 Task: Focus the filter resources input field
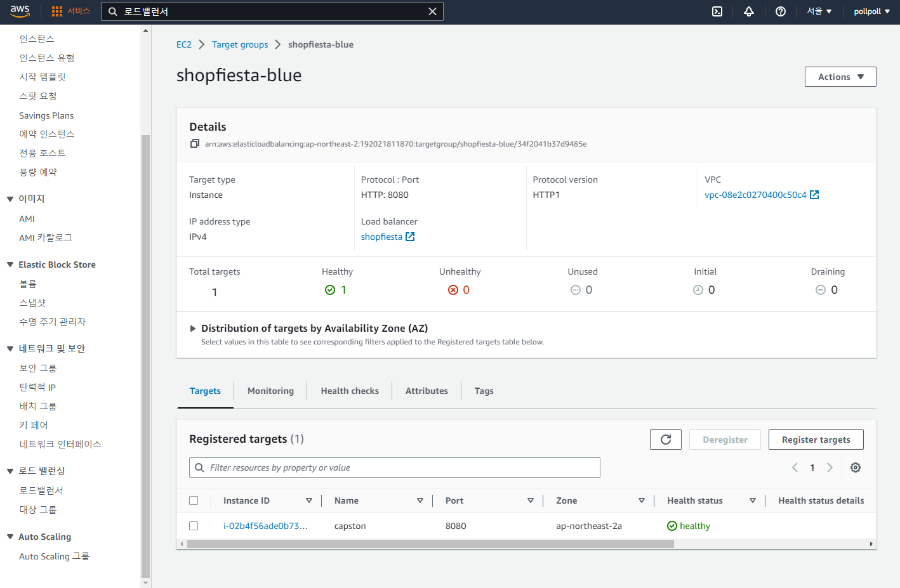tap(395, 467)
